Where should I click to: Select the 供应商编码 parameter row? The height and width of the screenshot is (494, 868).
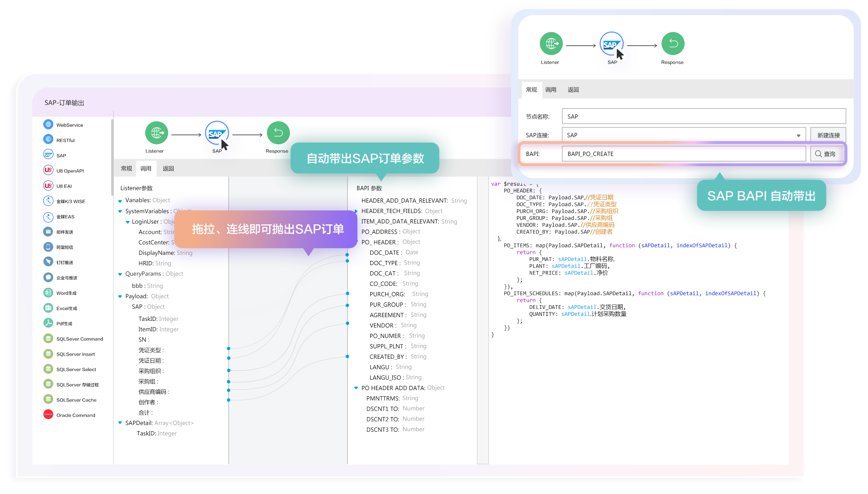[x=154, y=392]
